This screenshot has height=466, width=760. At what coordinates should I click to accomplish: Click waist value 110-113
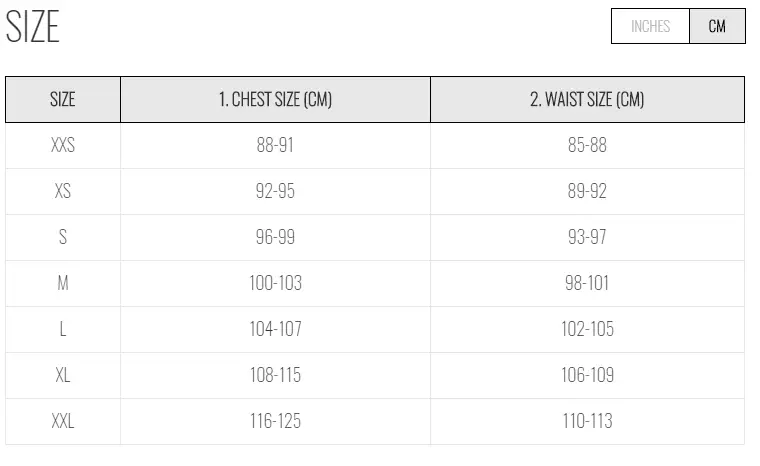point(587,421)
